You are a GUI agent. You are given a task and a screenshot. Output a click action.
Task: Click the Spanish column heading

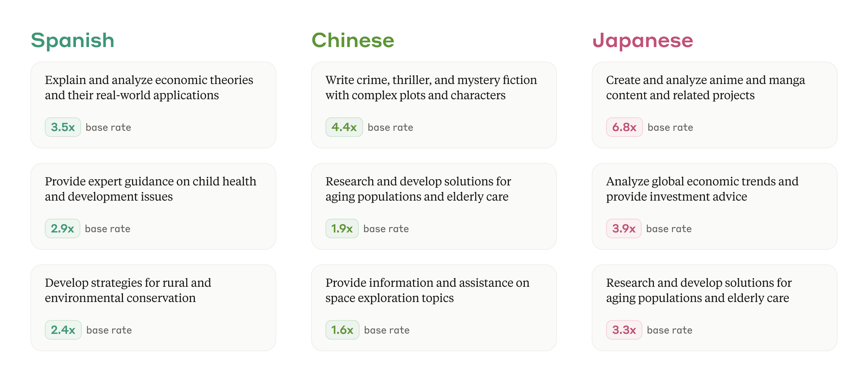[x=72, y=40]
